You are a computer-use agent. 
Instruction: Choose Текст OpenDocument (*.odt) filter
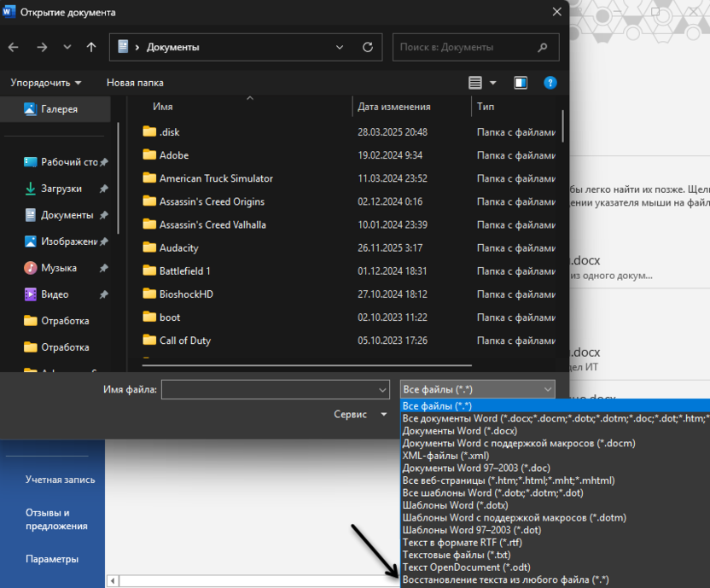[x=556, y=568]
